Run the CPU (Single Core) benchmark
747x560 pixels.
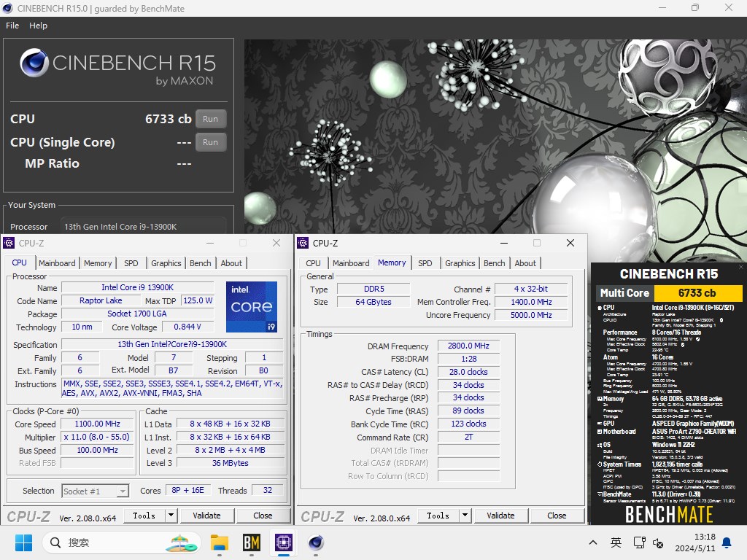click(x=210, y=142)
